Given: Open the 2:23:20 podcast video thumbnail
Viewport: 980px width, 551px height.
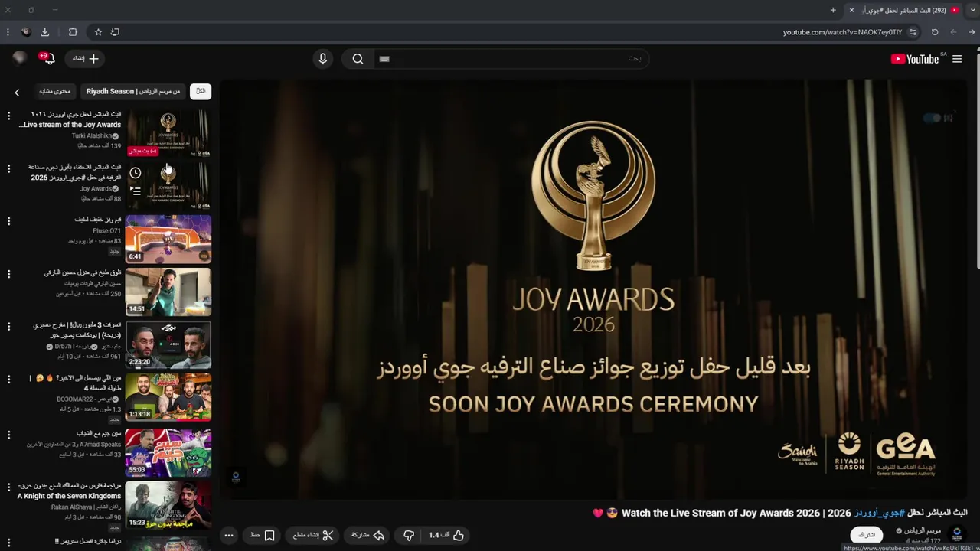Looking at the screenshot, I should click(168, 344).
